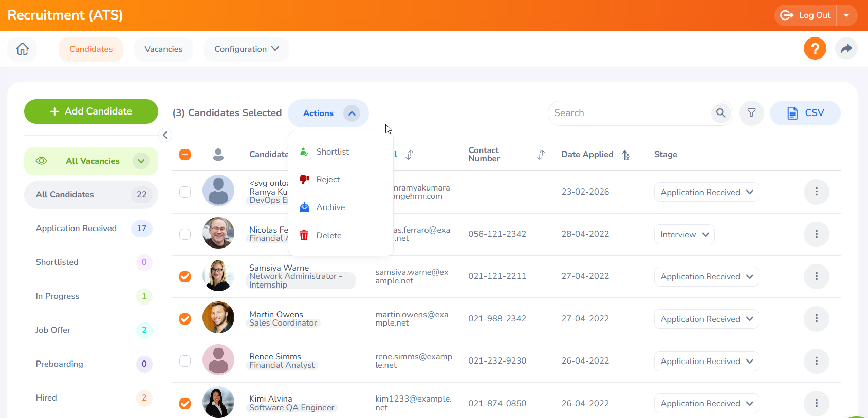Choose Archive in the Actions menu
The height and width of the screenshot is (418, 868).
[330, 207]
